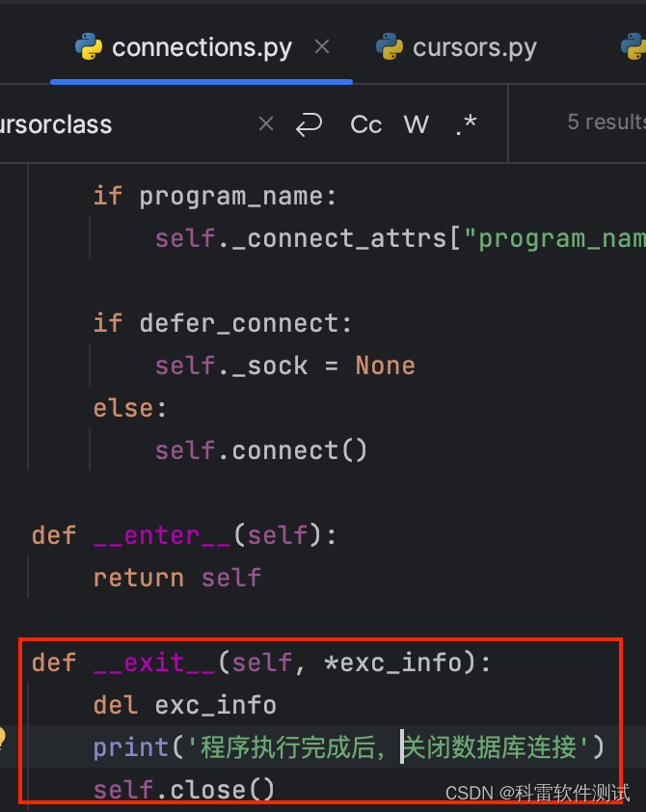Toggle Words (W) search option
Viewport: 646px width, 812px height.
[417, 124]
